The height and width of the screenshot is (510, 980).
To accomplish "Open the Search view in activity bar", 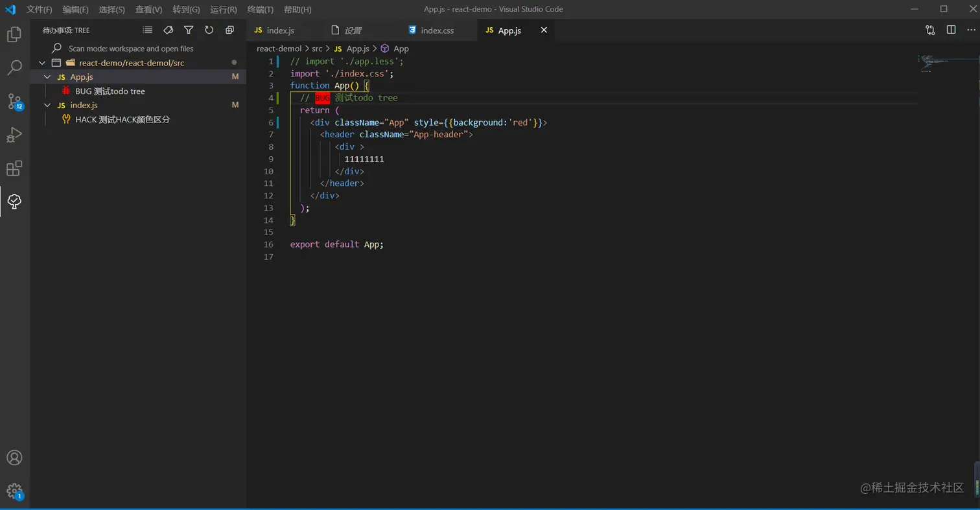I will click(14, 67).
